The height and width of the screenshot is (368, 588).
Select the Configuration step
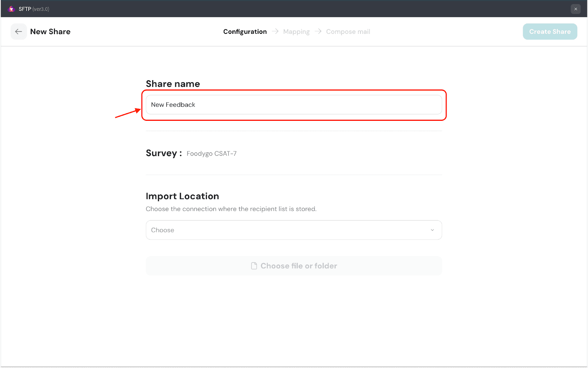tap(245, 32)
